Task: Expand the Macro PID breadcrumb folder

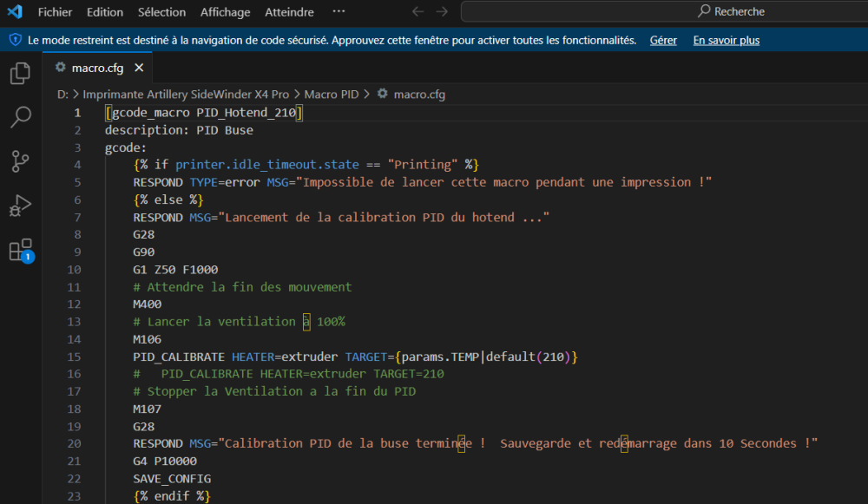Action: click(331, 95)
